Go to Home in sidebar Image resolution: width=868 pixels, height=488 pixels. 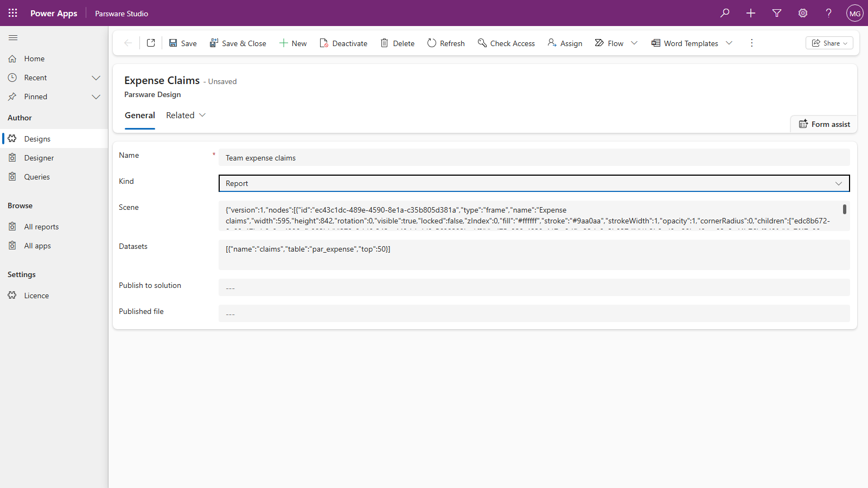54,59
